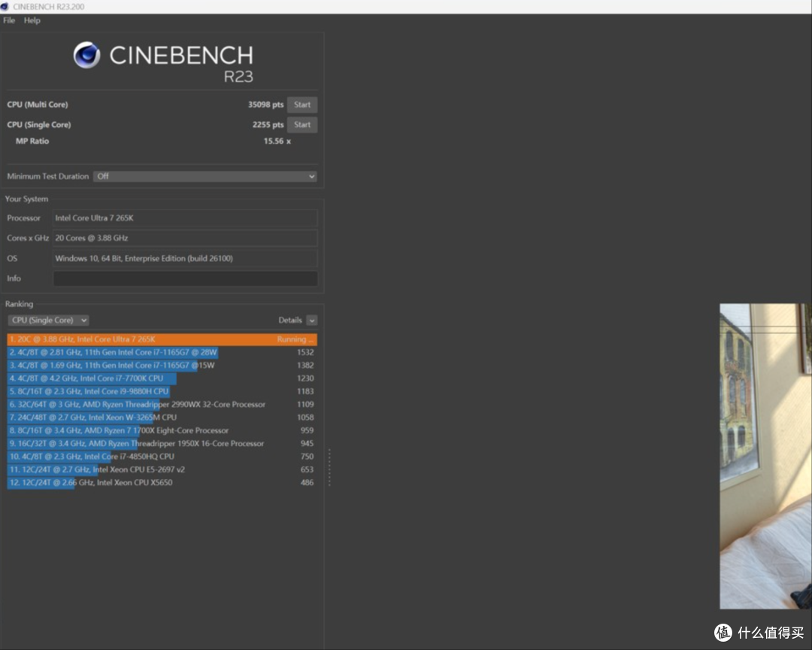
Task: Click the Cores x GHz field
Action: 185,238
